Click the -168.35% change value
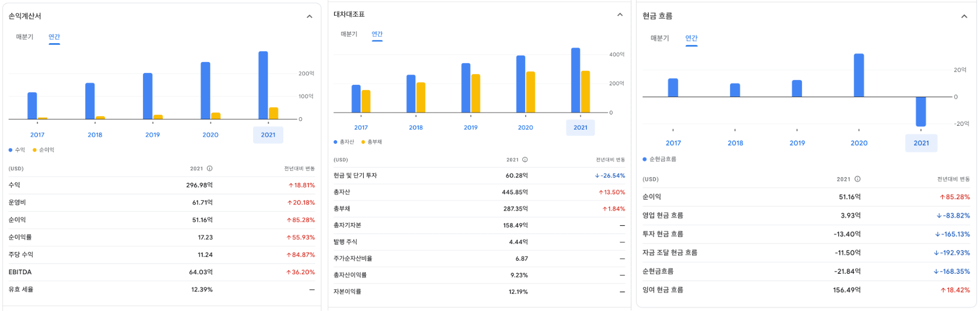 click(952, 272)
